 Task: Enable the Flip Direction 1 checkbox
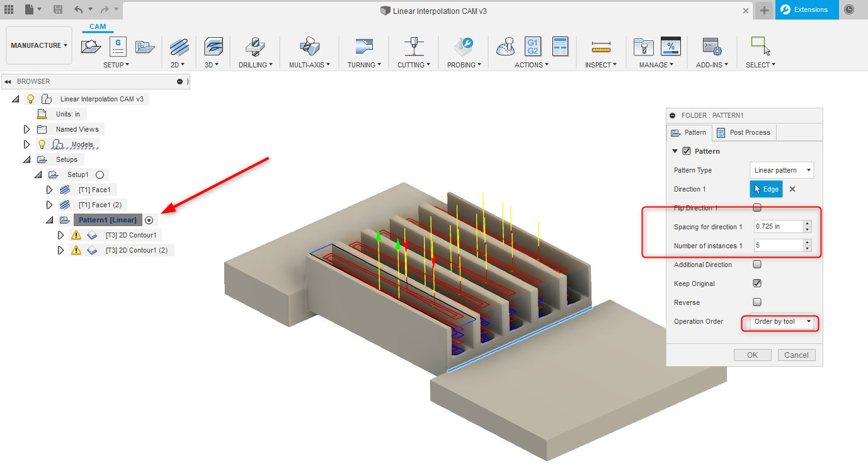coord(757,208)
